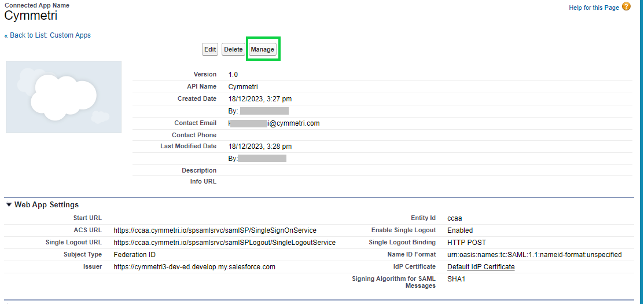
Task: Click the cloud logo image of the app
Action: point(64,97)
